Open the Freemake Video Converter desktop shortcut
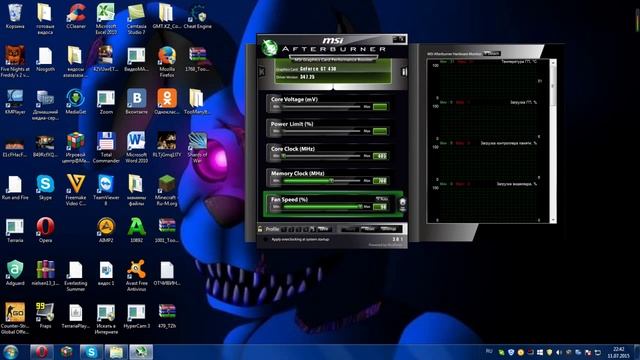640x360 pixels. pos(76,190)
